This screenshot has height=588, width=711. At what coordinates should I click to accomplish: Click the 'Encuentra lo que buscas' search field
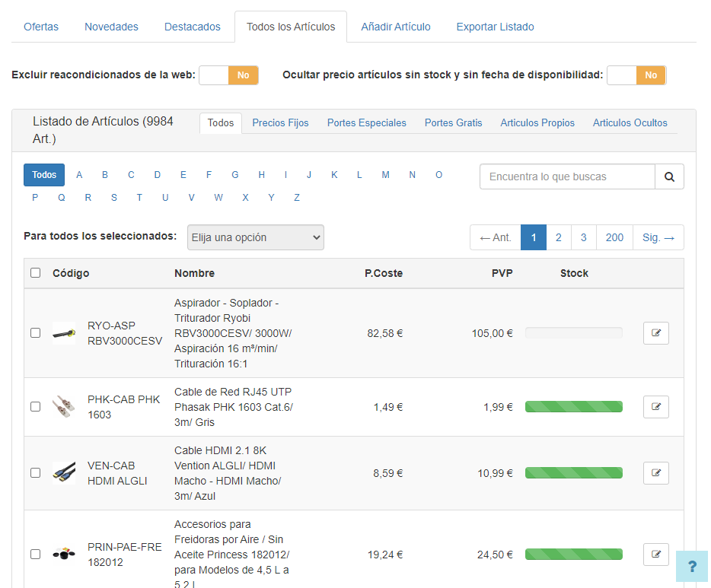[567, 176]
